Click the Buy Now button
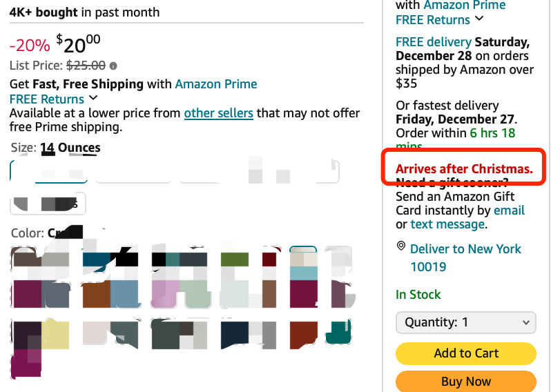551x392 pixels. tap(465, 382)
